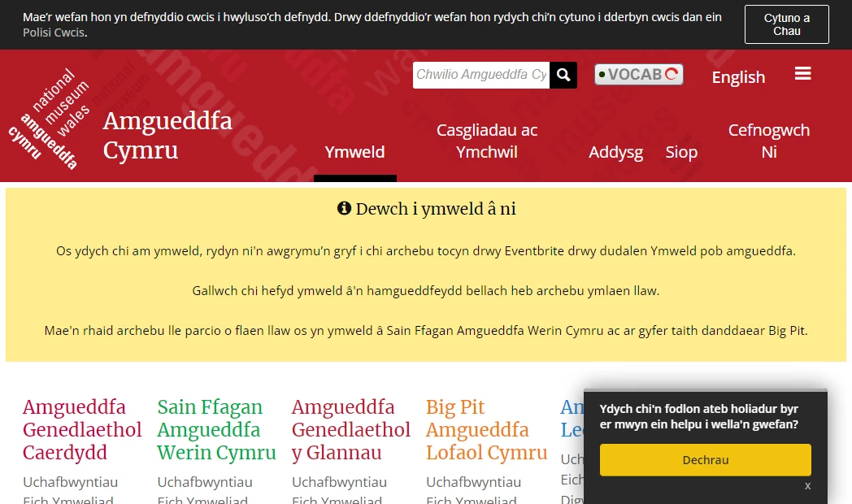Open Casgliadau ac Ymchwil menu item

click(x=487, y=141)
